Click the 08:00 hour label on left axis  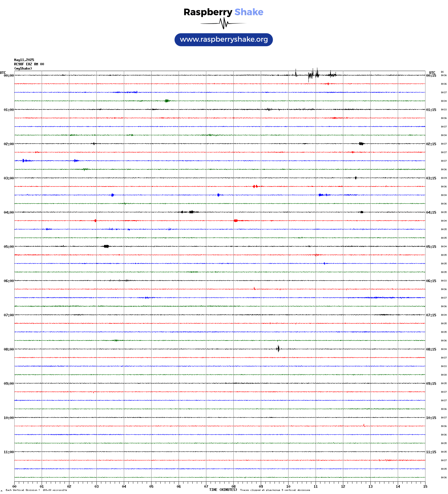[x=9, y=349]
